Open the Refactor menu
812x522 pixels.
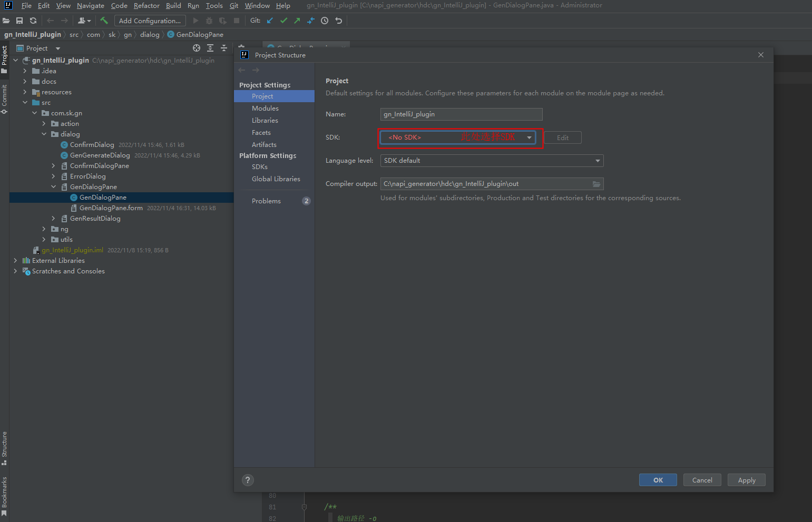pos(146,5)
